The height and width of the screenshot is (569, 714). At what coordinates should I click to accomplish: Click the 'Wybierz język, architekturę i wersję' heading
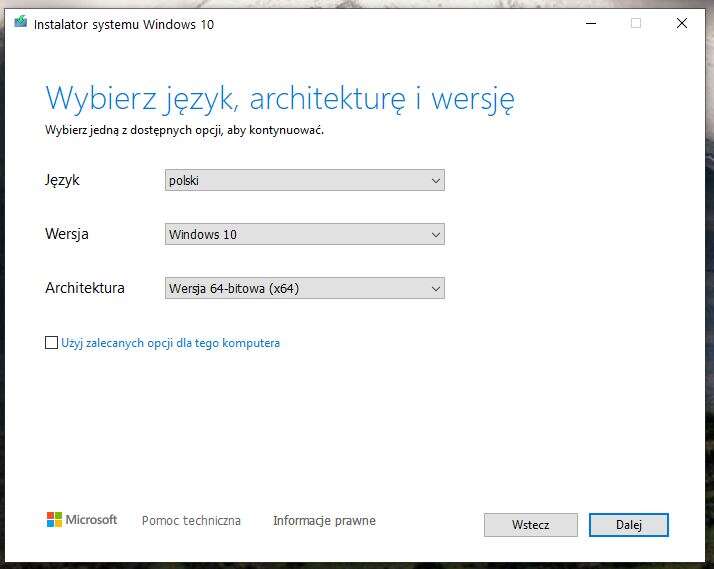[x=280, y=99]
